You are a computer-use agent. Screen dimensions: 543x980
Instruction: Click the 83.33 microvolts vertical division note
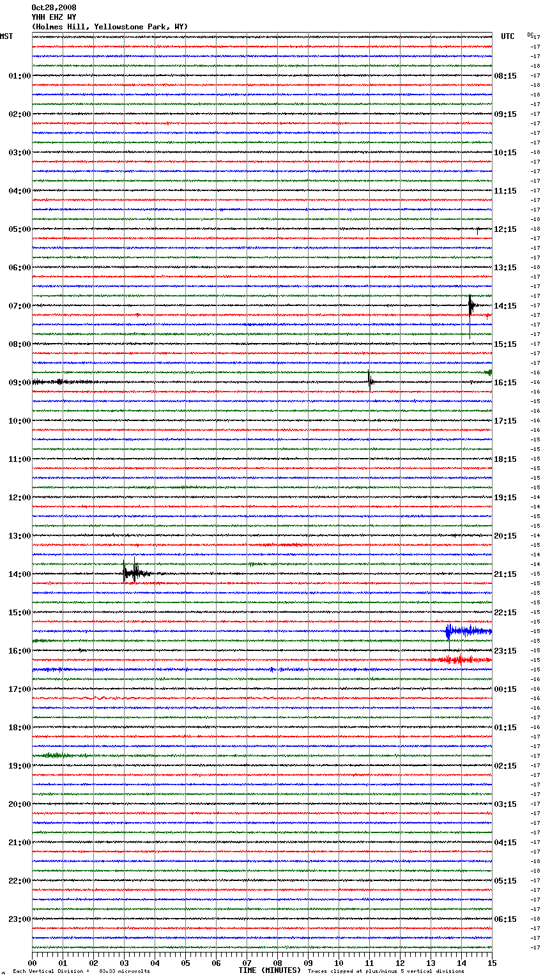tap(81, 971)
